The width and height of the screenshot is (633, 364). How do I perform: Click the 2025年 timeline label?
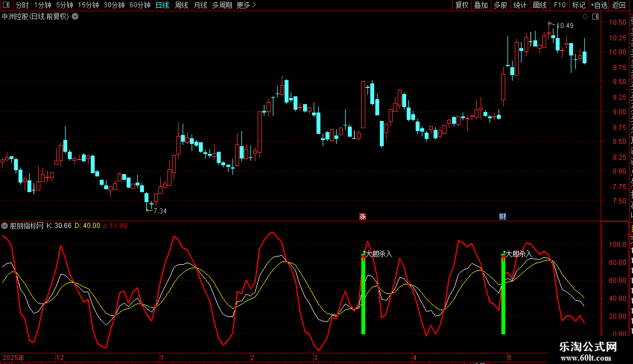pyautogui.click(x=13, y=357)
